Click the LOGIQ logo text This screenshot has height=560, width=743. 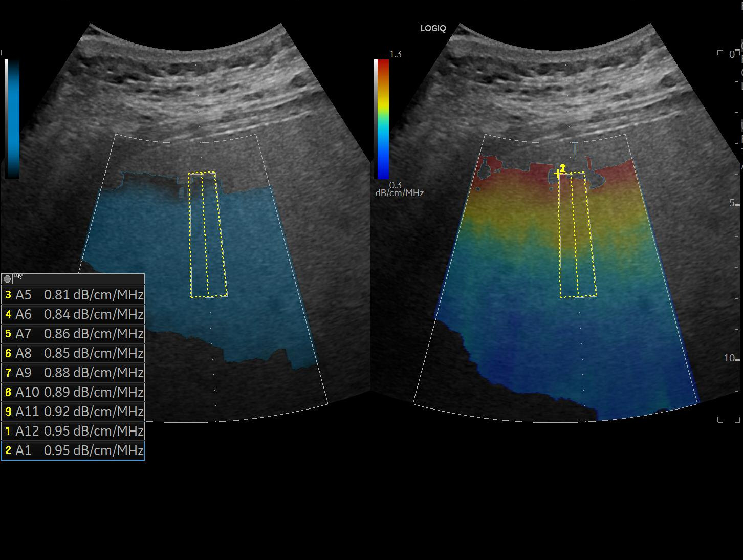pyautogui.click(x=433, y=29)
